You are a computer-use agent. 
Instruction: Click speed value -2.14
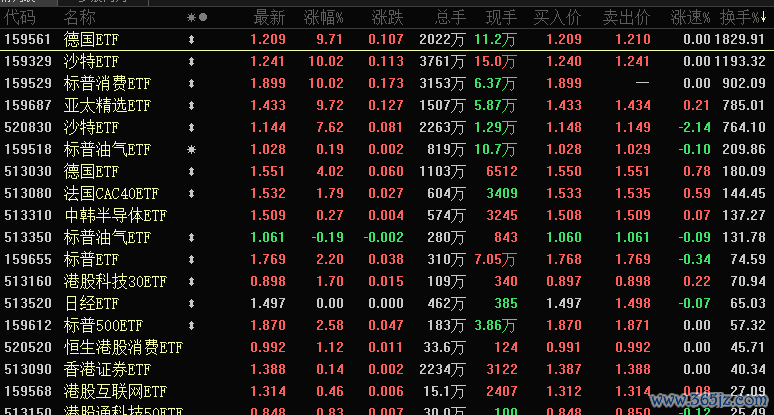(x=695, y=127)
